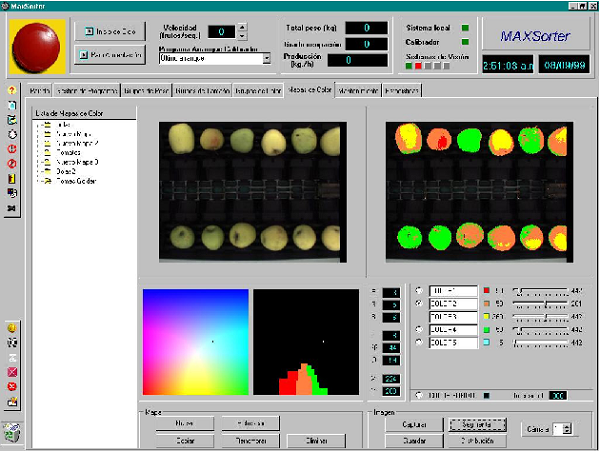600x451 pixels.
Task: Toggle the checked selector beside COLOR 2
Action: pyautogui.click(x=418, y=302)
